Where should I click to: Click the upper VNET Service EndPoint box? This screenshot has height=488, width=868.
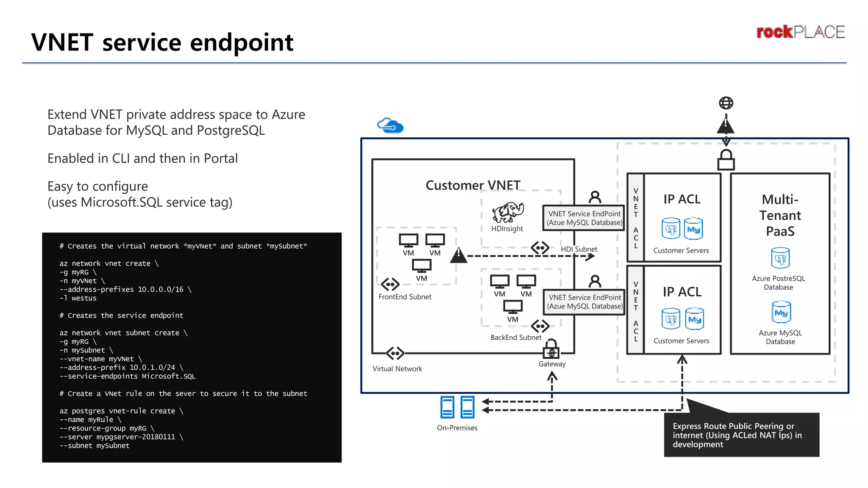(584, 218)
